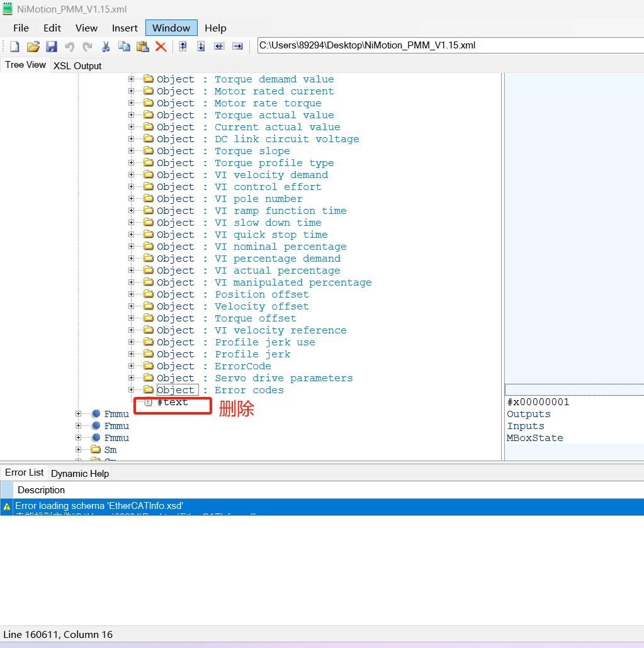Click folder icon of Motor rated current
This screenshot has height=648, width=644.
coord(149,91)
